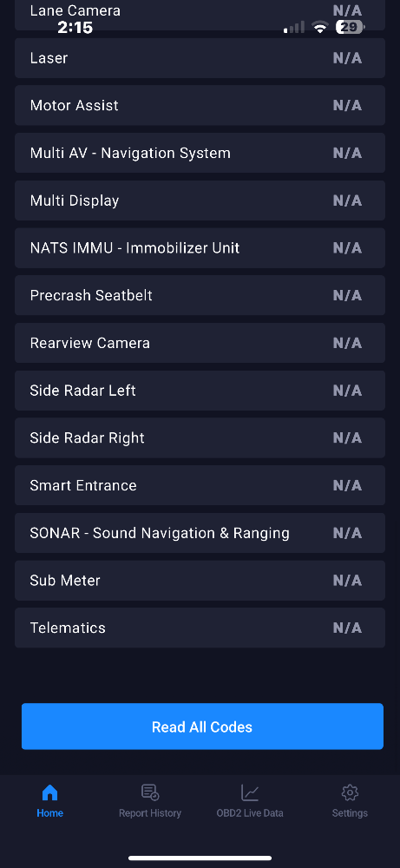
Task: Select the Telematics module row
Action: coord(200,628)
